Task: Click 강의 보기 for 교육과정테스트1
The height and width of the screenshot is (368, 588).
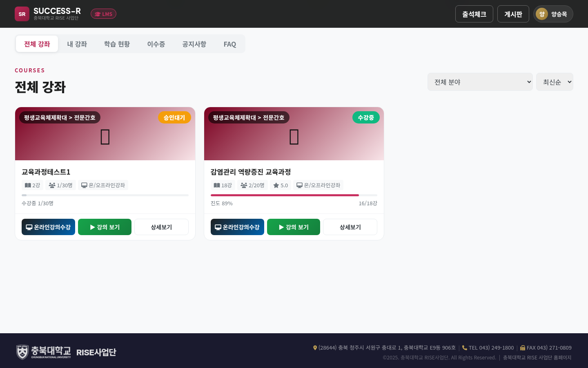Action: pyautogui.click(x=105, y=227)
